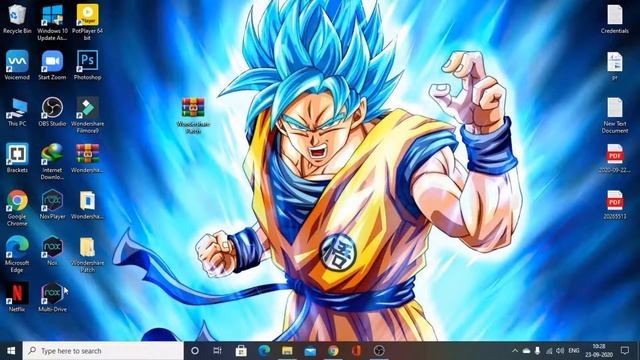Screen dimensions: 640x360
Task: Open the network status tray icon
Action: (549, 351)
